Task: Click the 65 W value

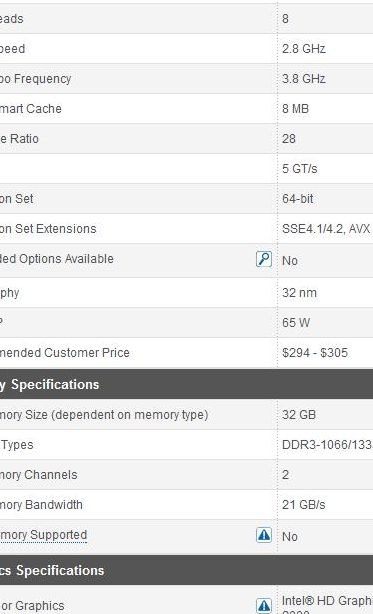Action: click(296, 323)
